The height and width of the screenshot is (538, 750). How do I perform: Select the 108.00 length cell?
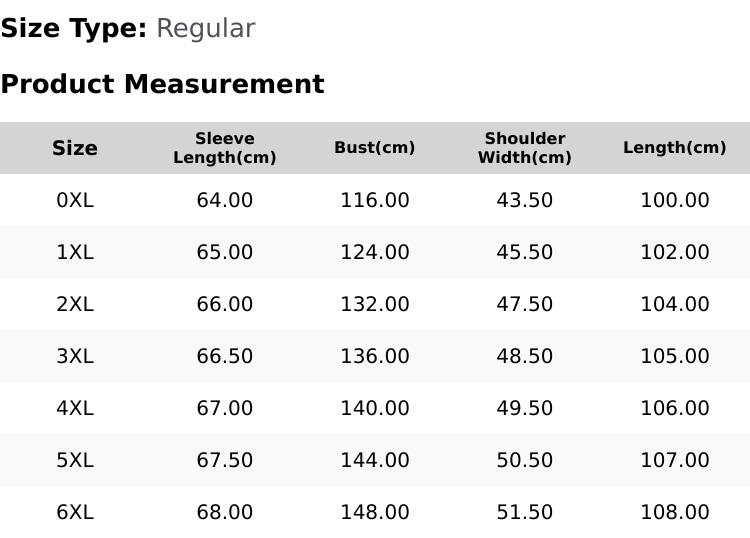(674, 513)
